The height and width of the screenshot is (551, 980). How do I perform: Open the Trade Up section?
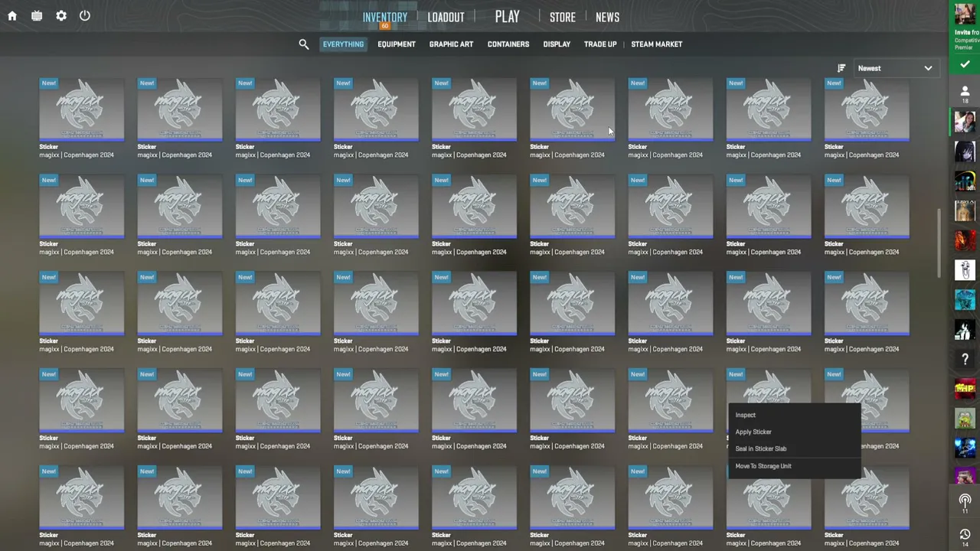click(x=600, y=44)
